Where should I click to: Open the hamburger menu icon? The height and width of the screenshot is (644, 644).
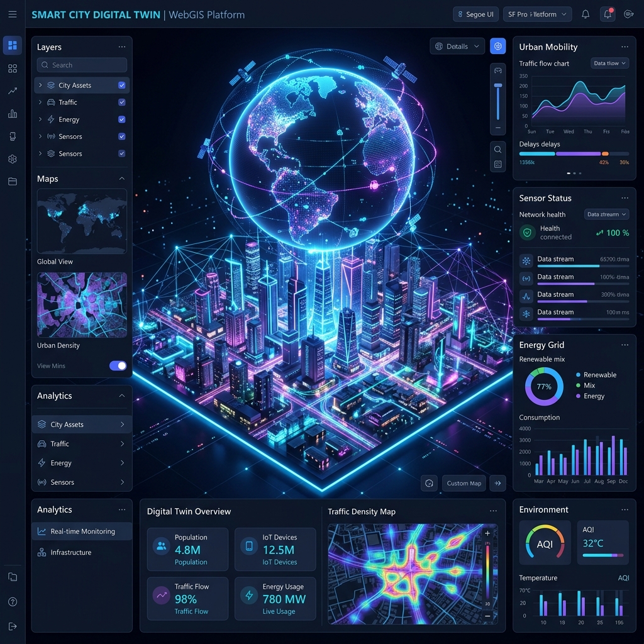tap(13, 14)
